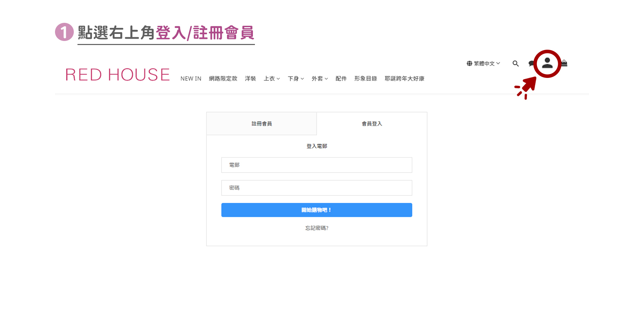The height and width of the screenshot is (315, 644).
Task: Click the chat message bubble icon
Action: [531, 63]
